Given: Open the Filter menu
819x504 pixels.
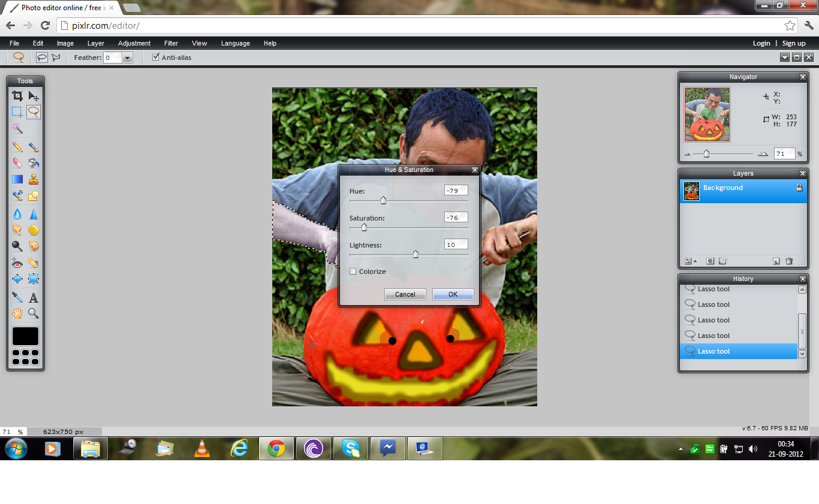Looking at the screenshot, I should pos(171,43).
